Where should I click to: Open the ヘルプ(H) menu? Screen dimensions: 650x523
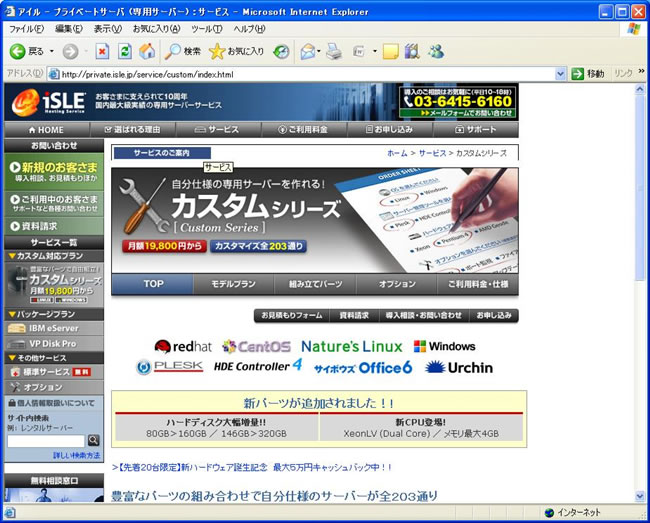tap(249, 29)
